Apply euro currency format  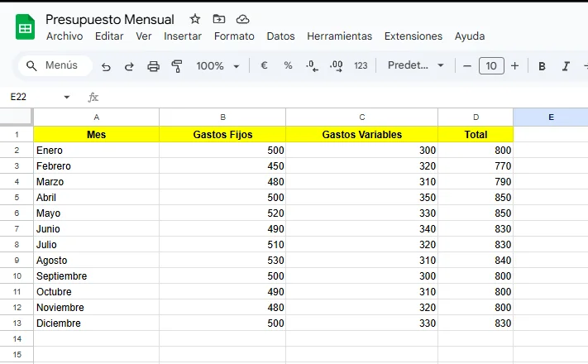click(x=264, y=65)
